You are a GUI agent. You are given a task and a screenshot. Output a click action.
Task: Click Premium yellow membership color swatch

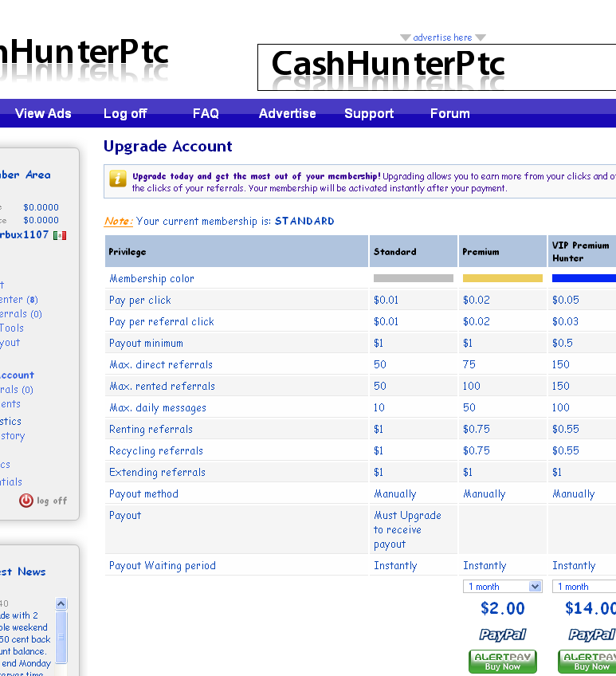503,278
